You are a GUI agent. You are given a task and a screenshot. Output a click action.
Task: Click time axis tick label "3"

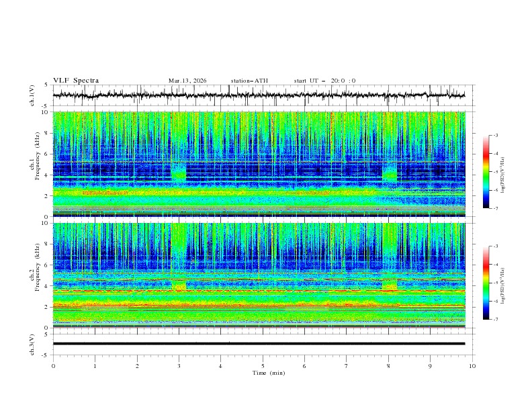[x=179, y=366]
